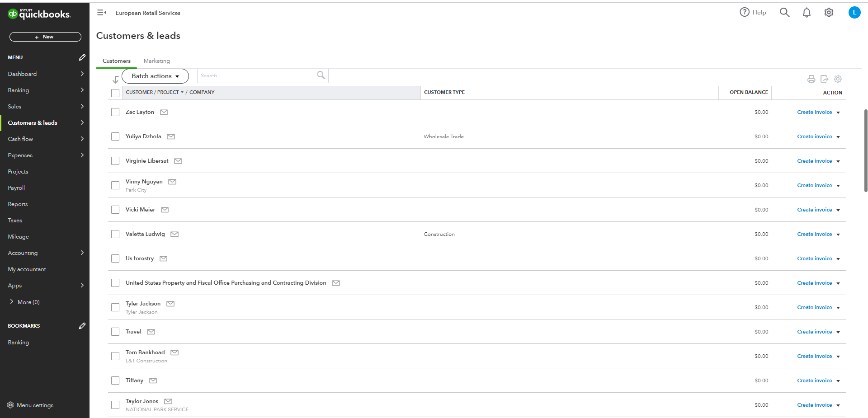Screen dimensions: 868x418
Task: Export the customer list to Excel
Action: [x=825, y=79]
